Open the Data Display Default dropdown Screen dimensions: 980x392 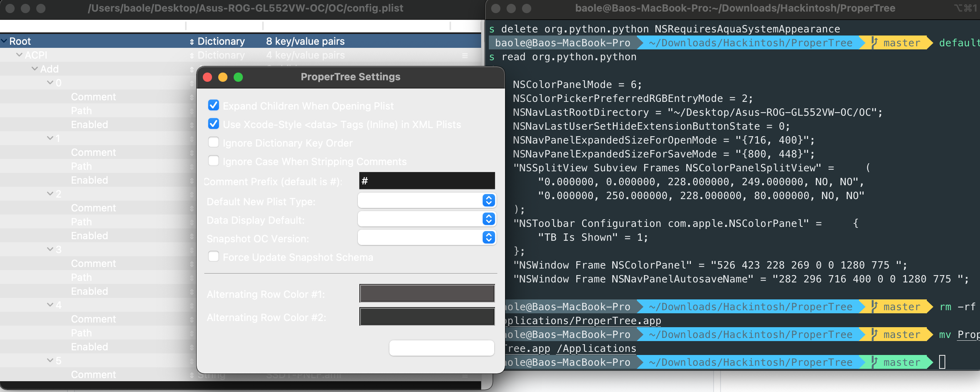click(488, 219)
